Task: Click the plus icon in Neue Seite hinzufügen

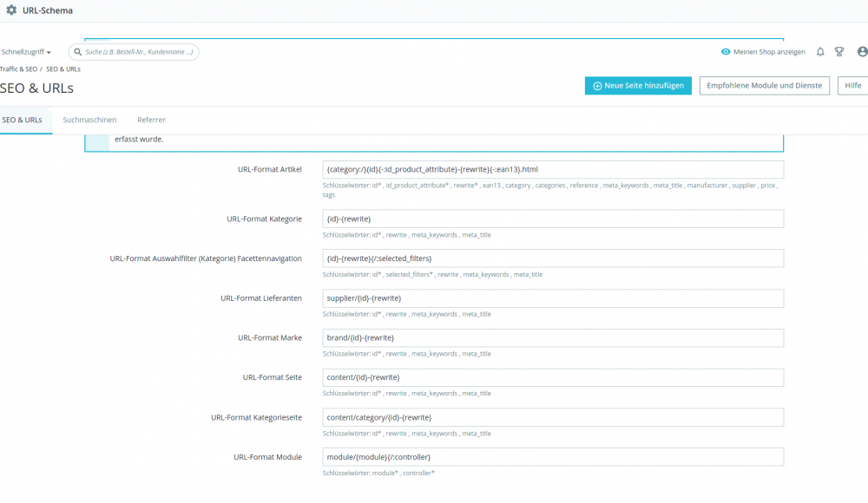Action: 597,86
